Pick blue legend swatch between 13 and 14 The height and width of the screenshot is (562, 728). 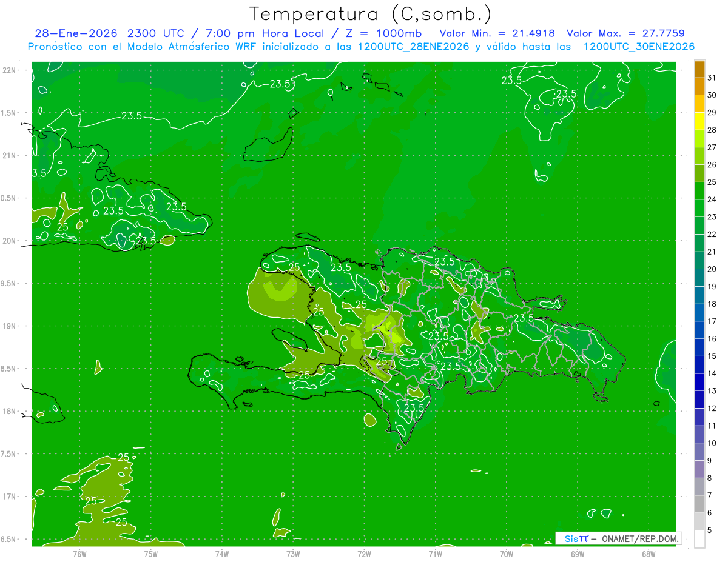[x=699, y=382]
